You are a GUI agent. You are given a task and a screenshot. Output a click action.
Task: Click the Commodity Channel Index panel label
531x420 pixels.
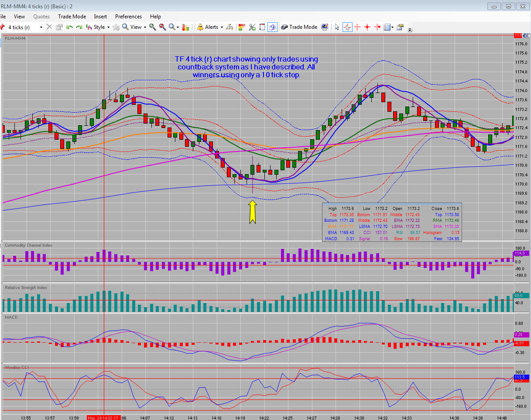28,245
